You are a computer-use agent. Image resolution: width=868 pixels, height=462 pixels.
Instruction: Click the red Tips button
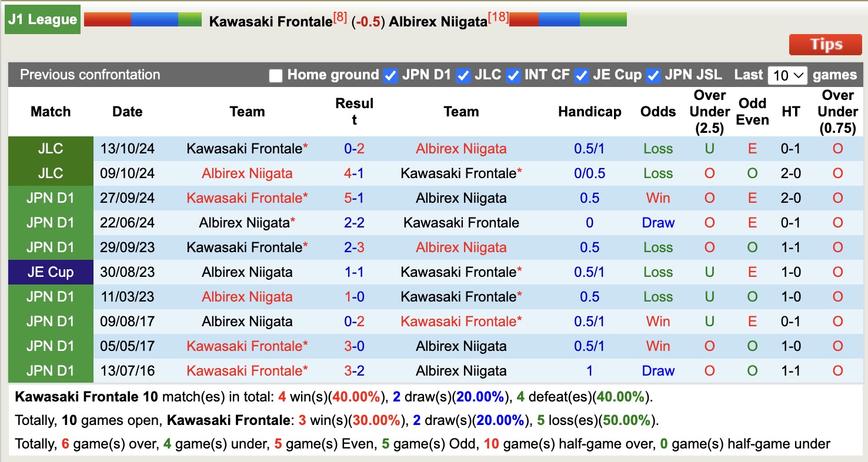(x=825, y=44)
